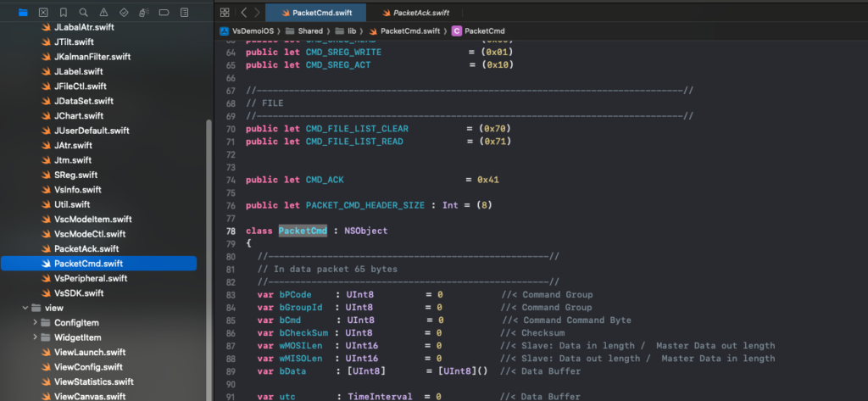Image resolution: width=868 pixels, height=401 pixels.
Task: Show the Bookmark navigator
Action: point(64,13)
